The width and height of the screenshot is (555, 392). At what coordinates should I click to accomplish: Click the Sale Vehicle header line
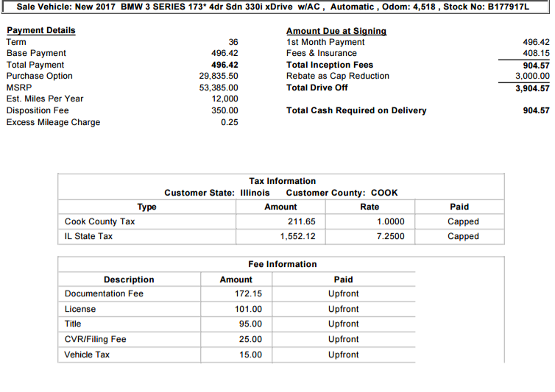coord(273,7)
